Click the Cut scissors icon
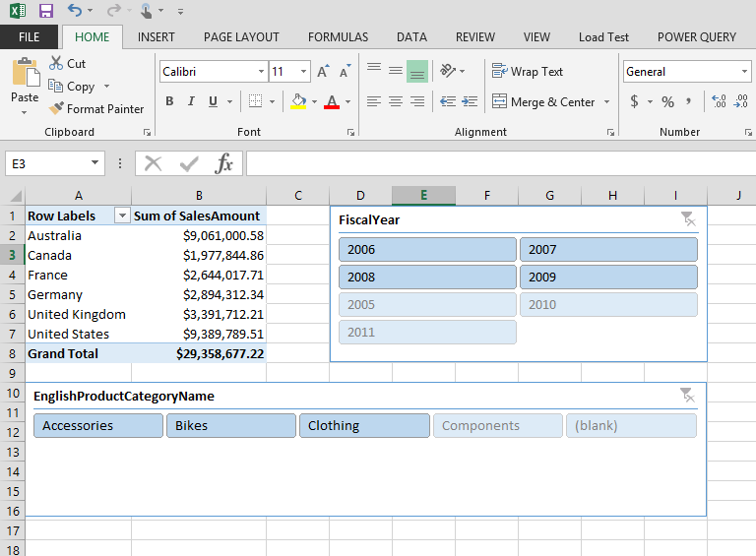 [x=56, y=63]
